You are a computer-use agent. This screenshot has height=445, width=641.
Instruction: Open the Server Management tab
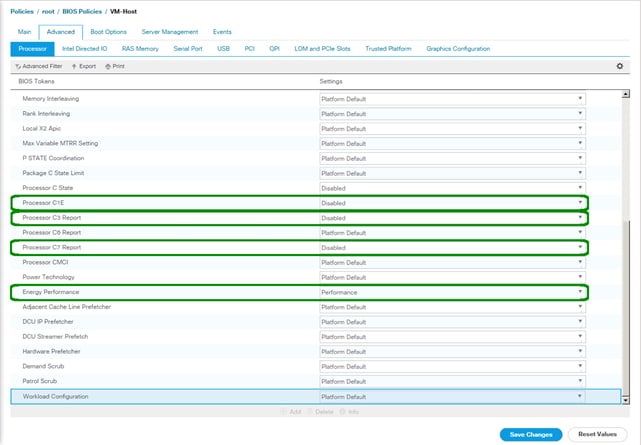pyautogui.click(x=170, y=32)
